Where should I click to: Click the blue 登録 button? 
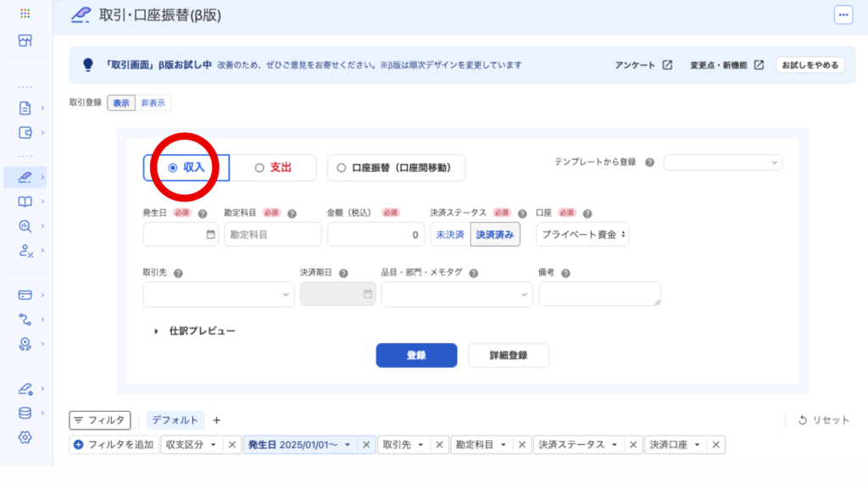point(416,355)
